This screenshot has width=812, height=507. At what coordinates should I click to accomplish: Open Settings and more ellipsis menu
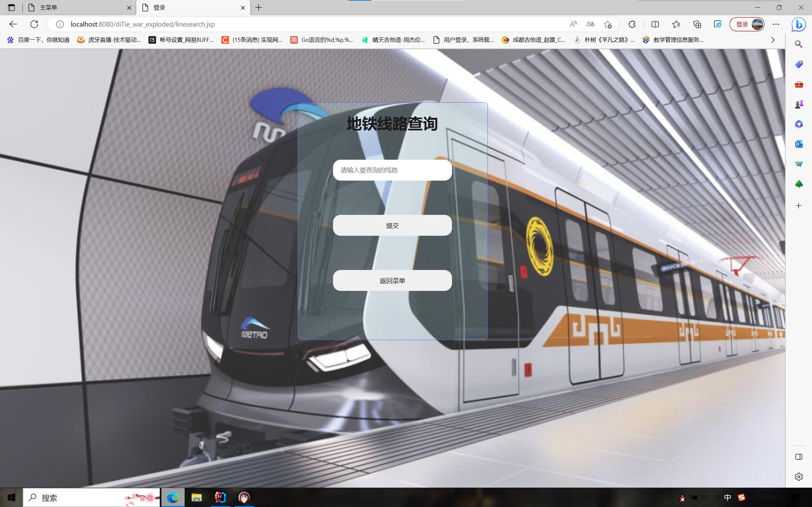776,24
